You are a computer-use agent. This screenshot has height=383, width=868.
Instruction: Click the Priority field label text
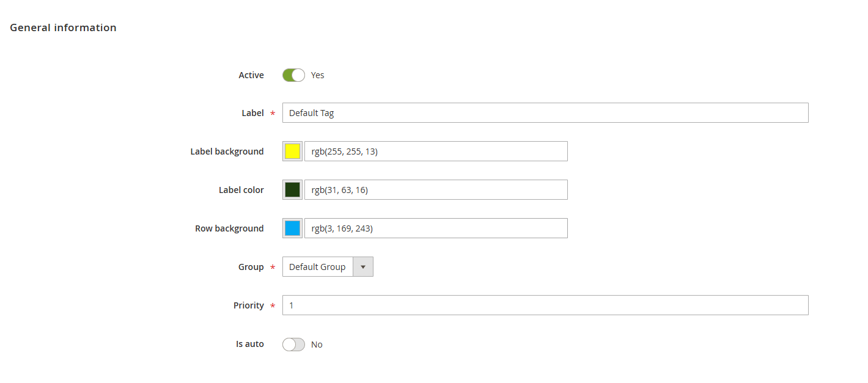(249, 305)
